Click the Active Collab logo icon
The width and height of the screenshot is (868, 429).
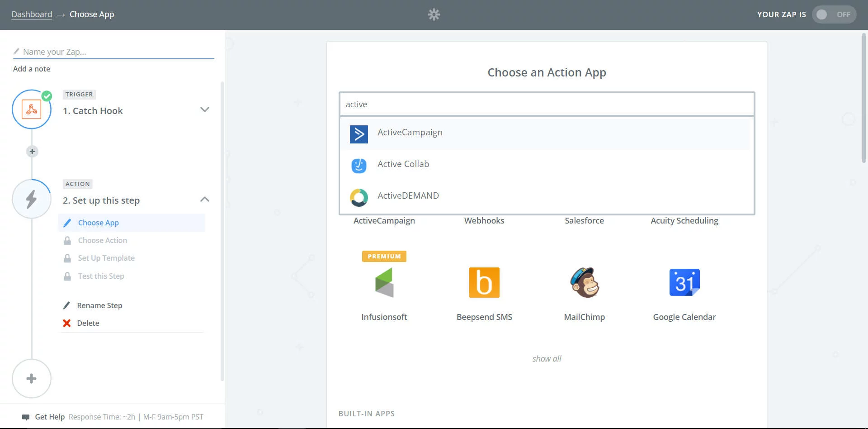coord(359,166)
